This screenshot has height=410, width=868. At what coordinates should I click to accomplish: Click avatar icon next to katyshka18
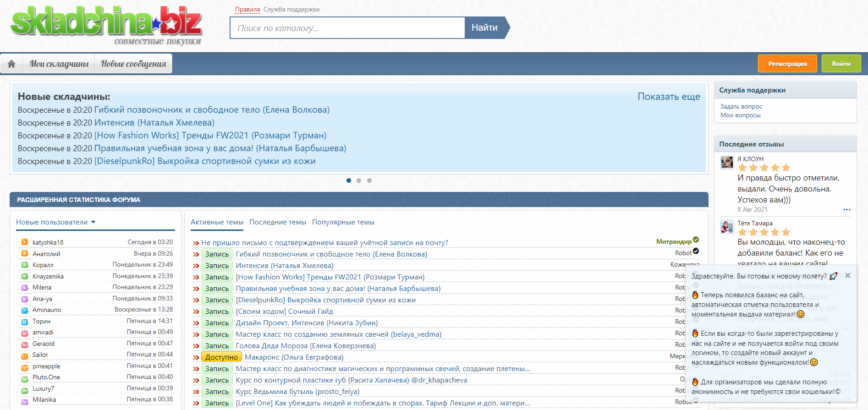point(25,242)
